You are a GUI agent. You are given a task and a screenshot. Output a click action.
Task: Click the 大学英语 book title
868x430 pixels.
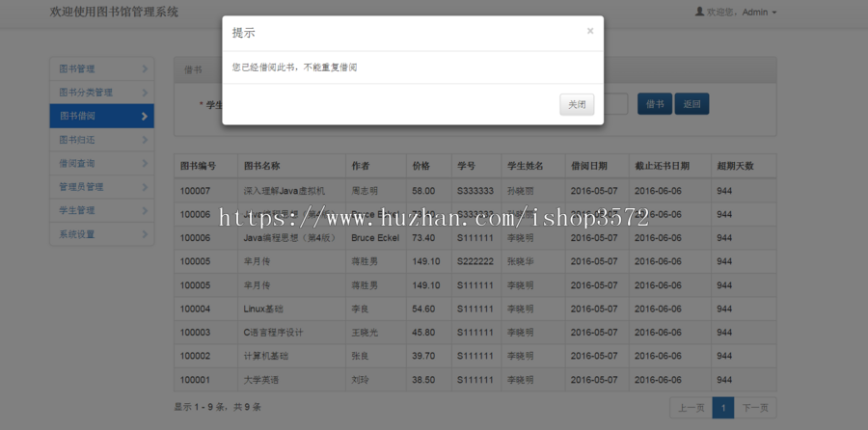point(261,380)
